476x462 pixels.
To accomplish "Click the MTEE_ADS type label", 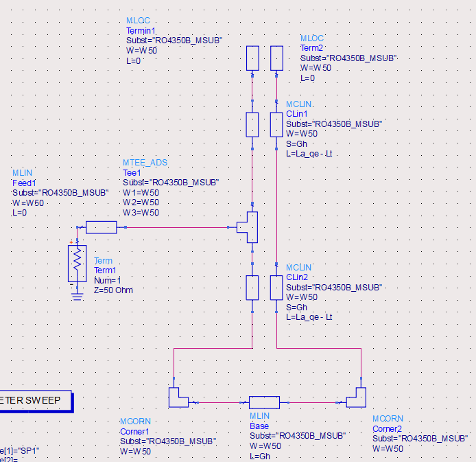I will [x=145, y=163].
